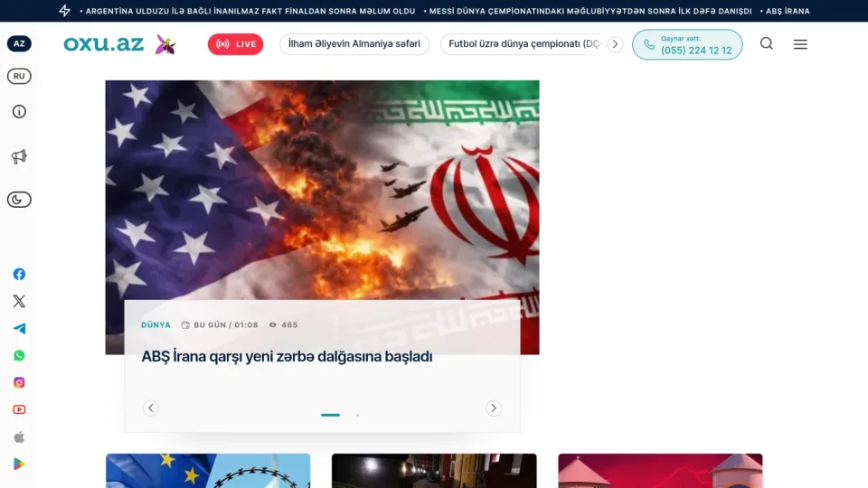Open the İlham Əliyevin Almaniya səfəri topic

tap(354, 44)
